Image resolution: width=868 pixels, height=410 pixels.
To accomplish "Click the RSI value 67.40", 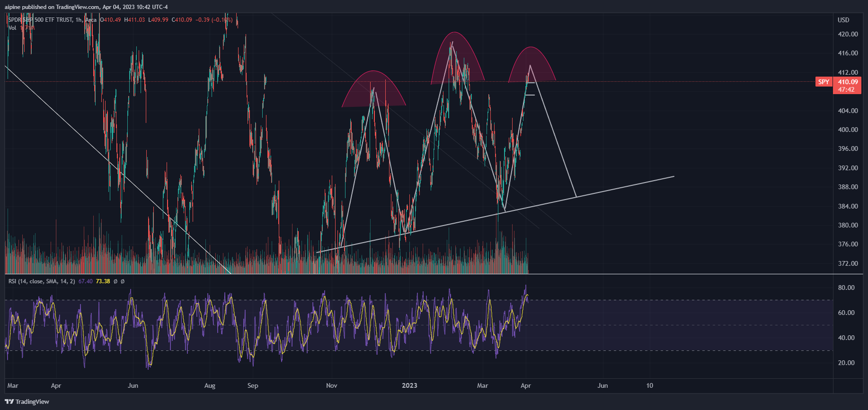I will 86,281.
